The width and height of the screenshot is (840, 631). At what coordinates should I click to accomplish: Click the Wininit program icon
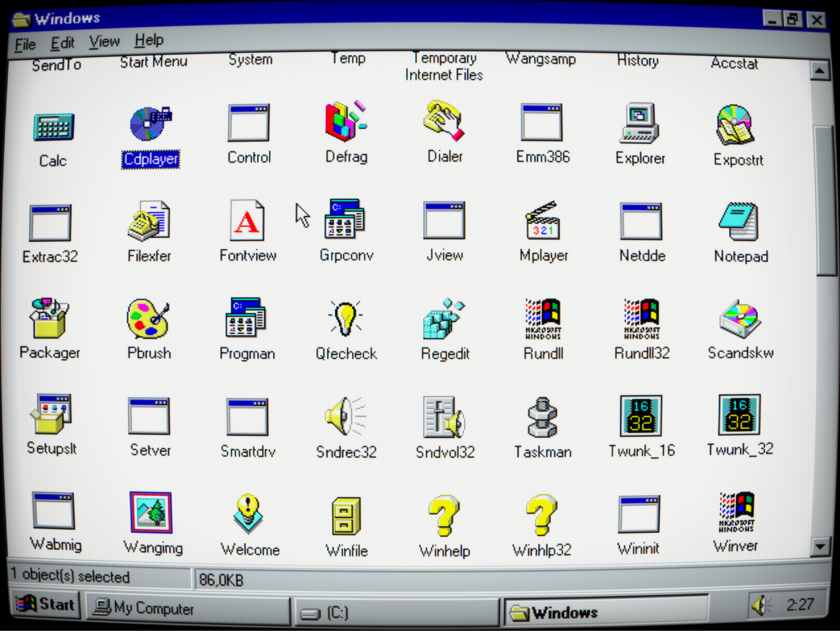[639, 514]
